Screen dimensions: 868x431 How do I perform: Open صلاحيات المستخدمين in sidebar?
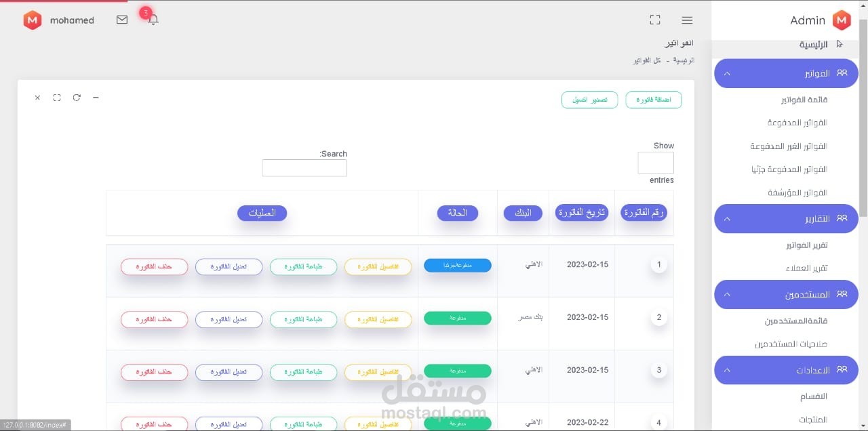click(791, 344)
